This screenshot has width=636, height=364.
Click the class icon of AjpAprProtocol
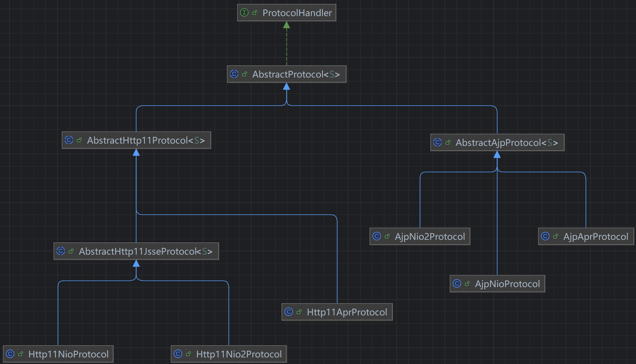click(x=545, y=237)
